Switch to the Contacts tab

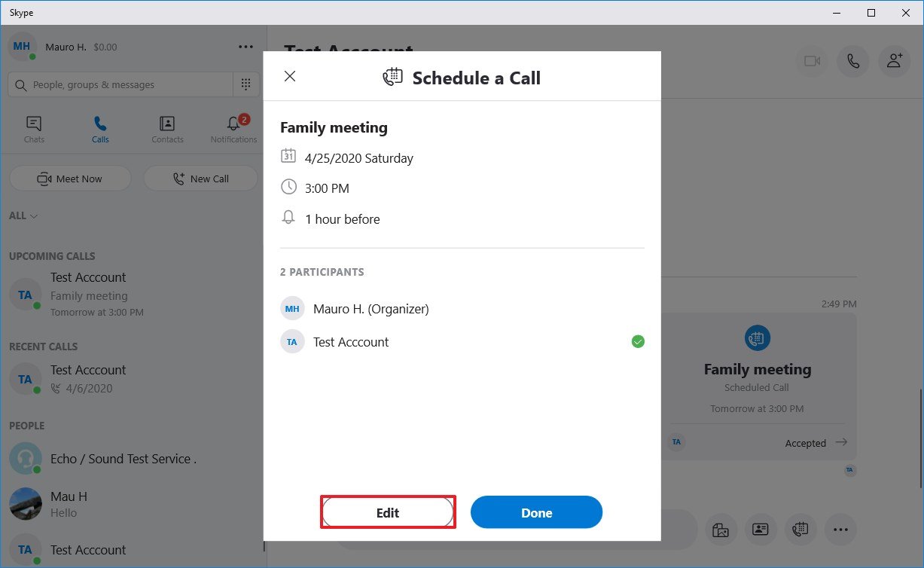click(167, 129)
